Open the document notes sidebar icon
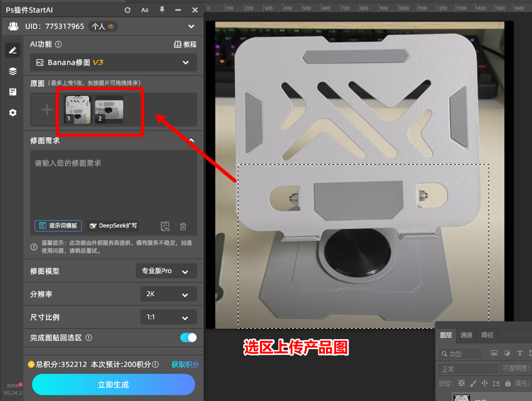Viewport: 532px width, 401px height. pyautogui.click(x=13, y=92)
